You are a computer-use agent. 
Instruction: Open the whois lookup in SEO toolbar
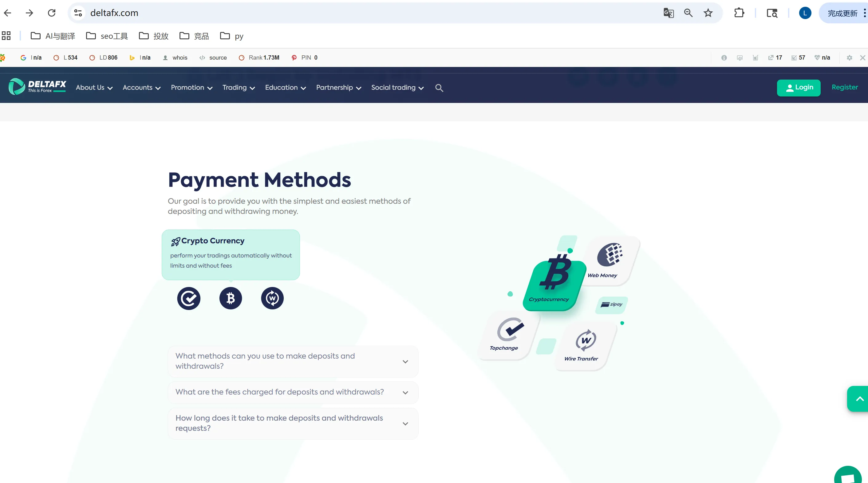point(175,57)
